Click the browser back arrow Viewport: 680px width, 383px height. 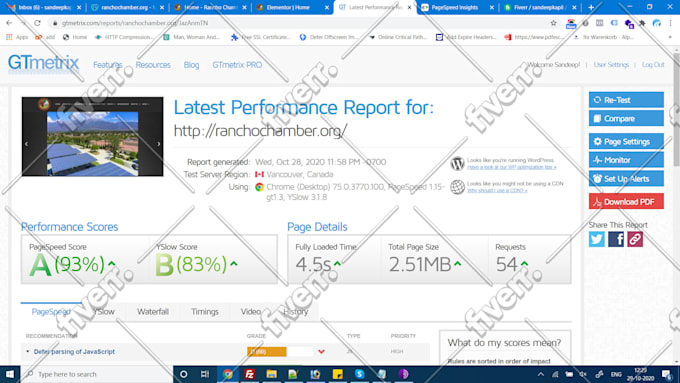coord(9,23)
